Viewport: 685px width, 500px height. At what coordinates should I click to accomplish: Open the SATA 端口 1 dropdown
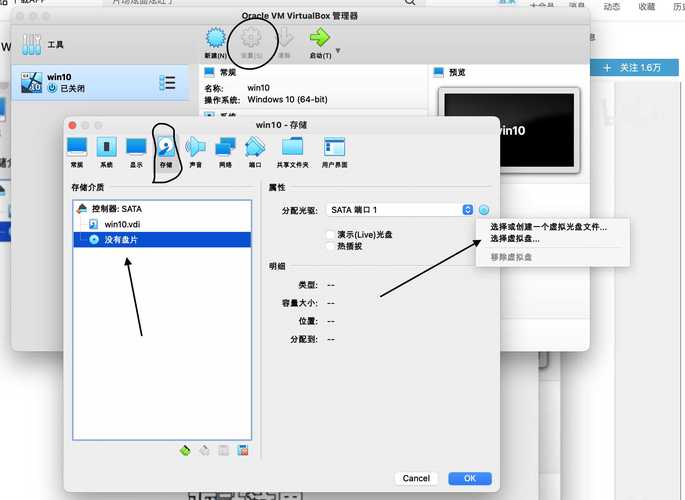(400, 210)
